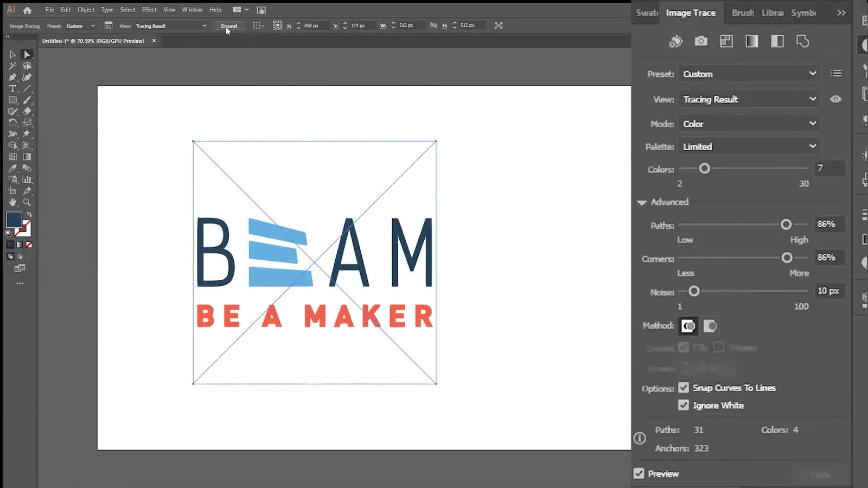Viewport: 868px width, 488px height.
Task: Open Edit Toolbar three-dots button
Action: tap(20, 284)
